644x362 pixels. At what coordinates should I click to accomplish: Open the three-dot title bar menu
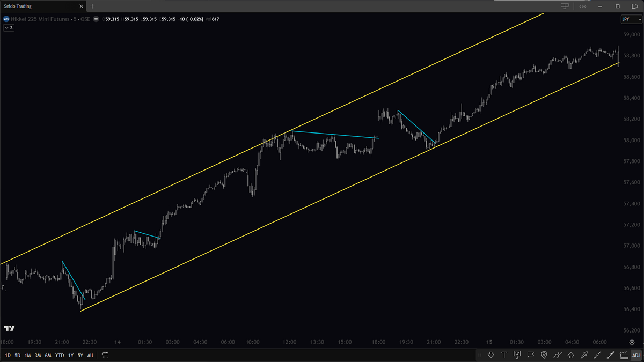(583, 6)
